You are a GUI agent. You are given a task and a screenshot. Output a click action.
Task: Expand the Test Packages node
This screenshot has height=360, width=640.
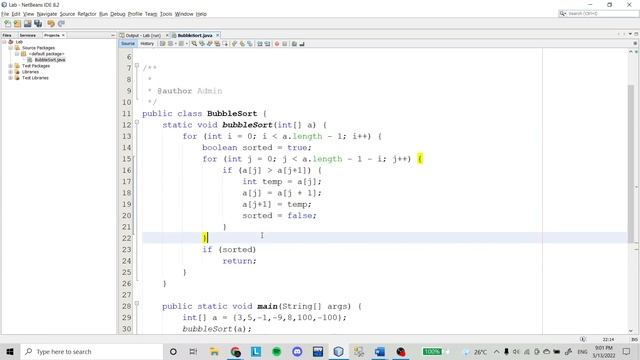pyautogui.click(x=11, y=66)
